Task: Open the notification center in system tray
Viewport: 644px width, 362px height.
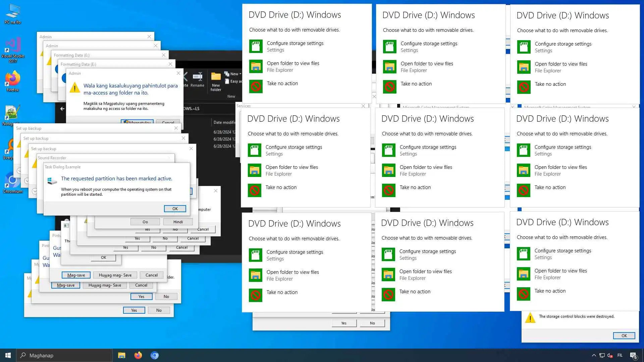Action: 633,355
